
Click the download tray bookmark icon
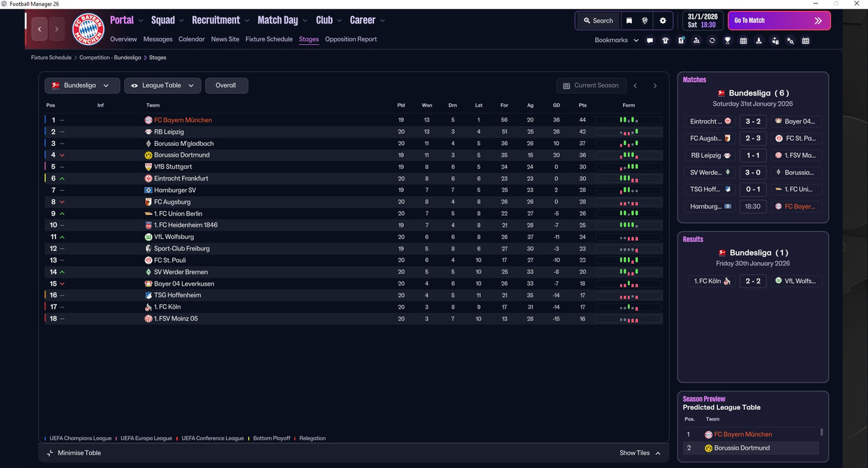click(x=759, y=41)
